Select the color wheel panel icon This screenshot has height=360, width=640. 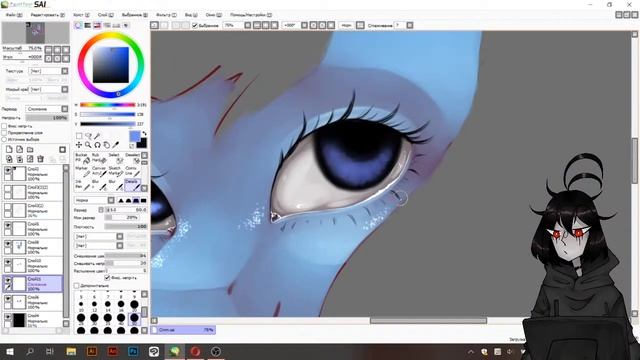point(78,25)
